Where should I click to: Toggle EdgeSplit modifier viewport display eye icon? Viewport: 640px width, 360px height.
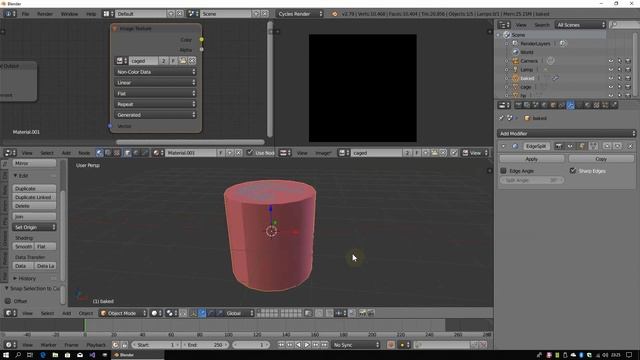[x=570, y=146]
